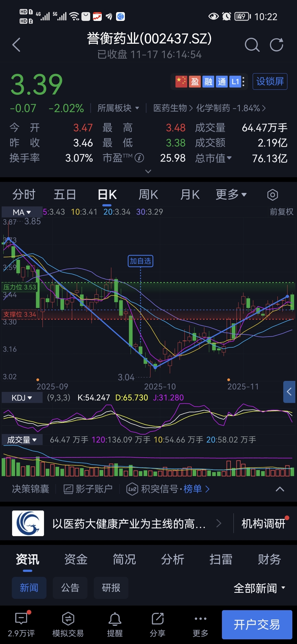Open the 总市值 market cap dropdown
The image size is (297, 644).
pos(213,158)
